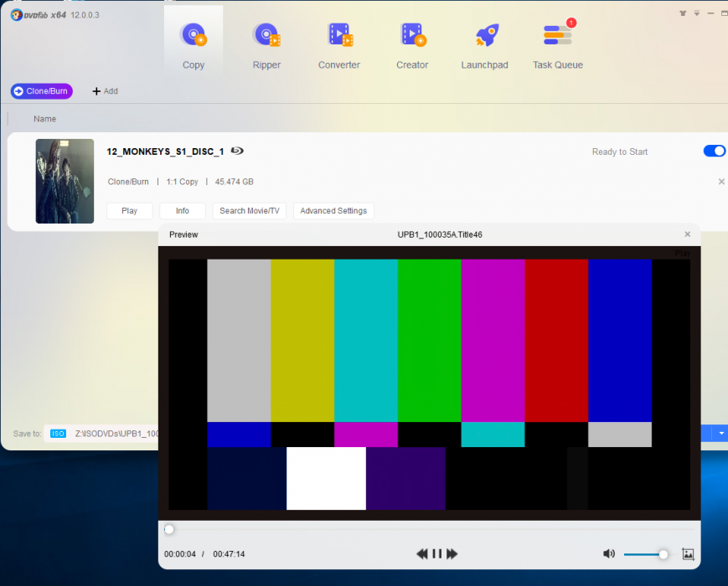Expand the dropdown arrow beside save path
This screenshot has width=728, height=586.
[720, 434]
